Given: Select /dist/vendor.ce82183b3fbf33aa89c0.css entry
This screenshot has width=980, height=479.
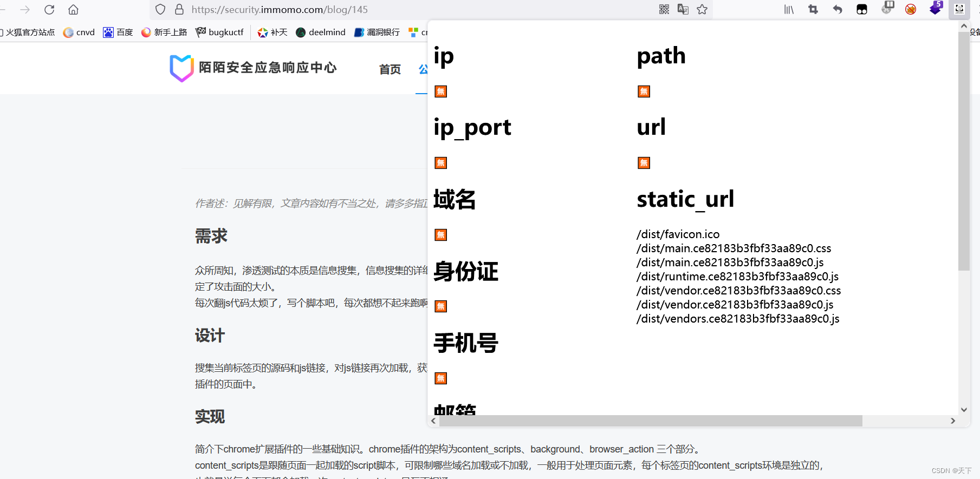Looking at the screenshot, I should 739,291.
